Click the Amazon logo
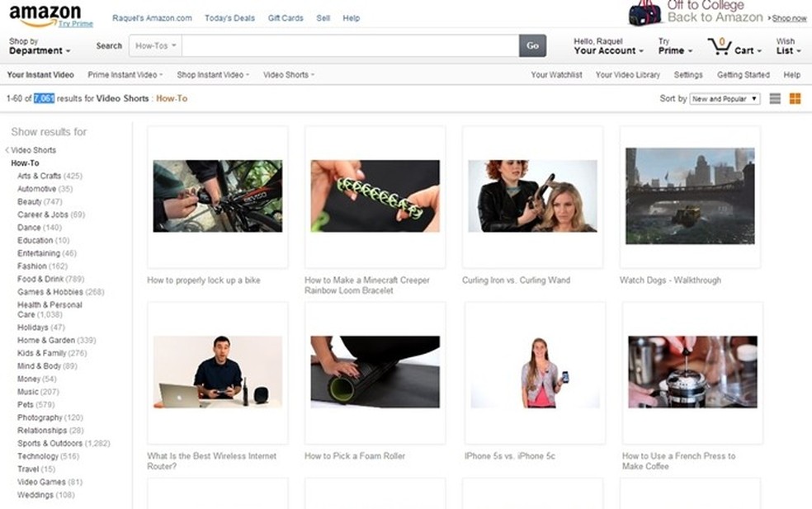Viewport: 812px width, 509px height. coord(45,15)
